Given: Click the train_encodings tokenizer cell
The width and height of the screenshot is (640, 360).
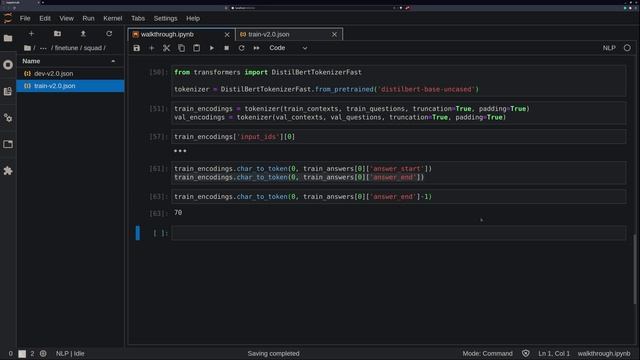Looking at the screenshot, I should (399, 113).
